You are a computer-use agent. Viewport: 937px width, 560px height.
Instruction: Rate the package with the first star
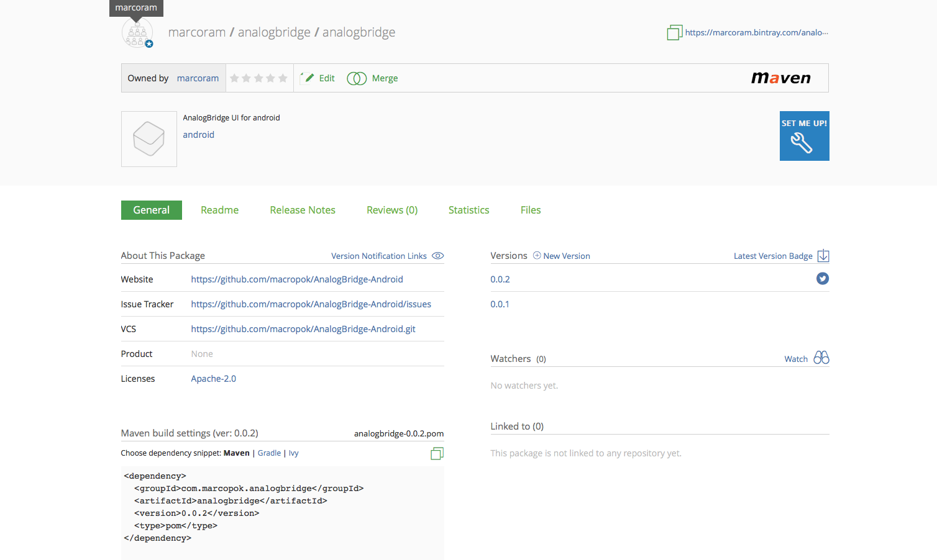(234, 78)
